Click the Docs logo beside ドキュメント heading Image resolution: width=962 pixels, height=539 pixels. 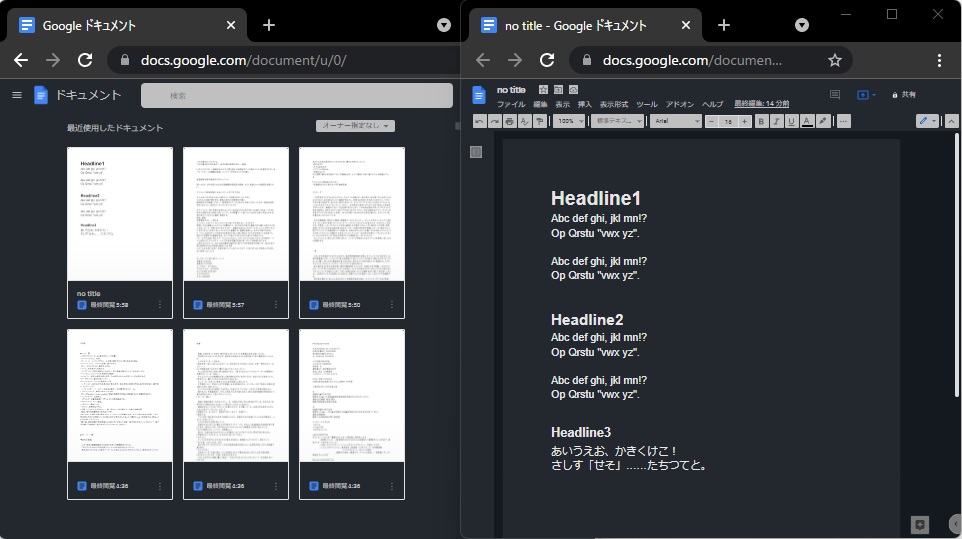[40, 95]
